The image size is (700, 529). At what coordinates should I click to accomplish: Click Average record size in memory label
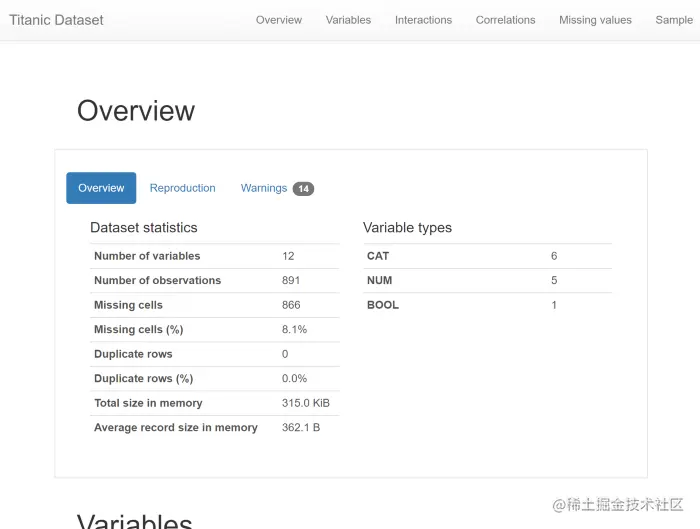(176, 428)
